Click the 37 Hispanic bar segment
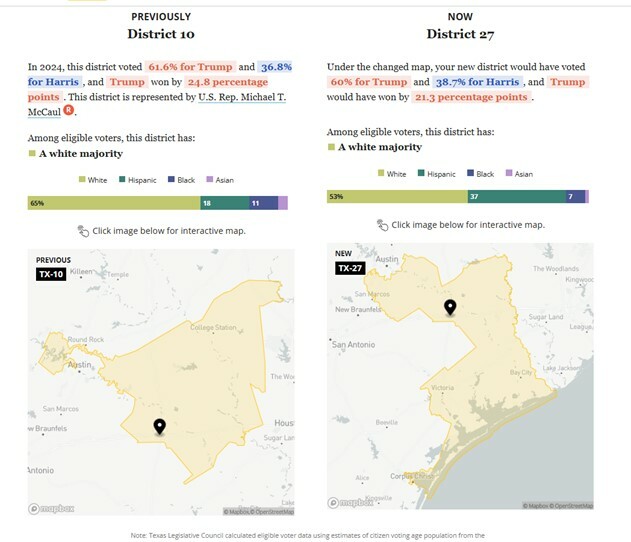 tap(517, 196)
